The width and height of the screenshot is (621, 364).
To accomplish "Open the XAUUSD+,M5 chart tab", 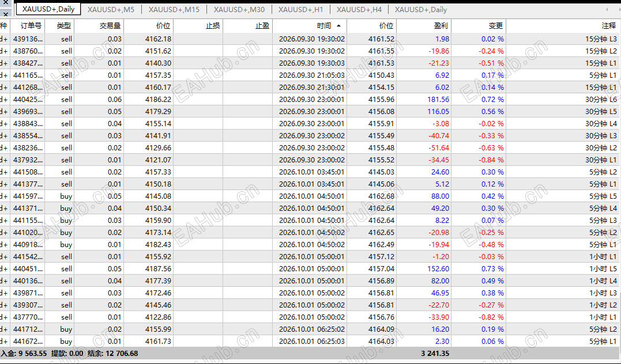I will click(111, 9).
